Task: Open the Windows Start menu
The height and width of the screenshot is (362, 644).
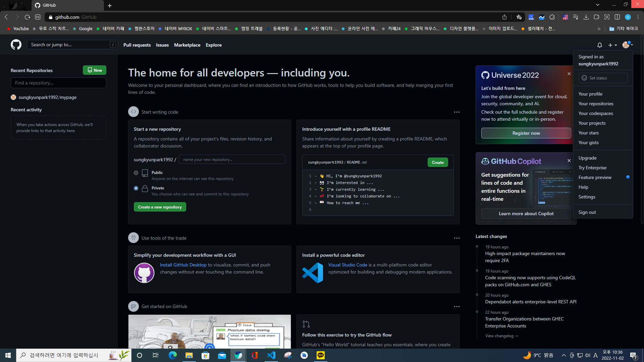Action: pyautogui.click(x=8, y=355)
